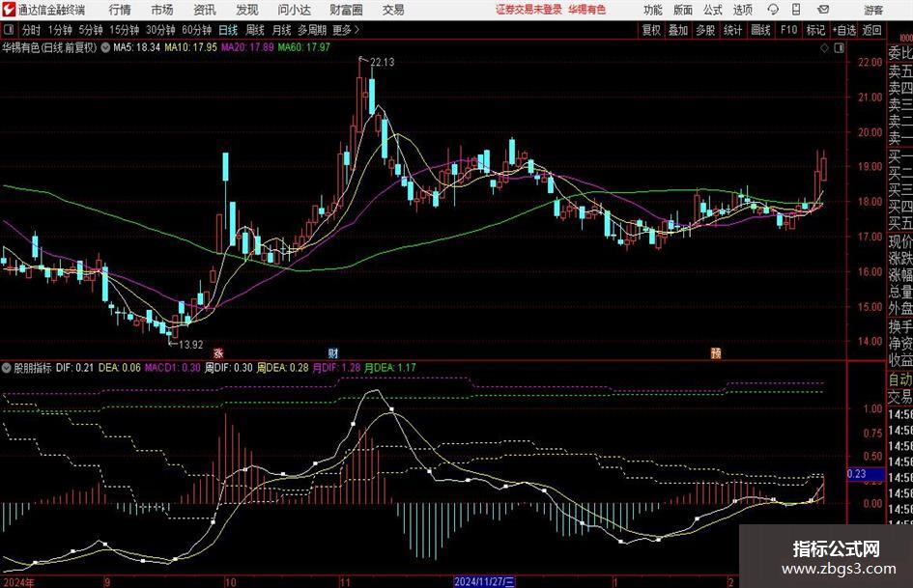Click the MA5: 18.34 label
The width and height of the screenshot is (913, 588).
(136, 47)
